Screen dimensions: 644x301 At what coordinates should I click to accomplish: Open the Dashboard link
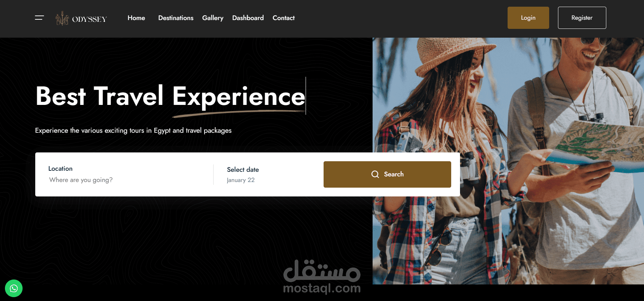[248, 18]
